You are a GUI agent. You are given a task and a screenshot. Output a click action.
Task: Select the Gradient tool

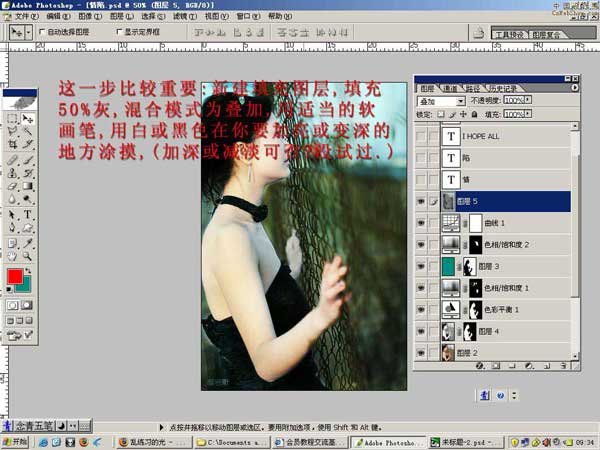pyautogui.click(x=27, y=186)
